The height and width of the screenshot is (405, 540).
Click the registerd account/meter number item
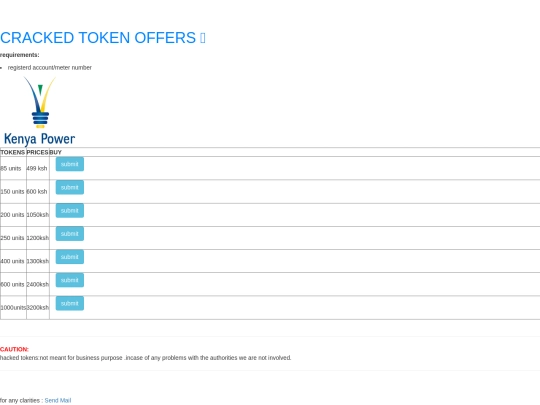pos(50,68)
